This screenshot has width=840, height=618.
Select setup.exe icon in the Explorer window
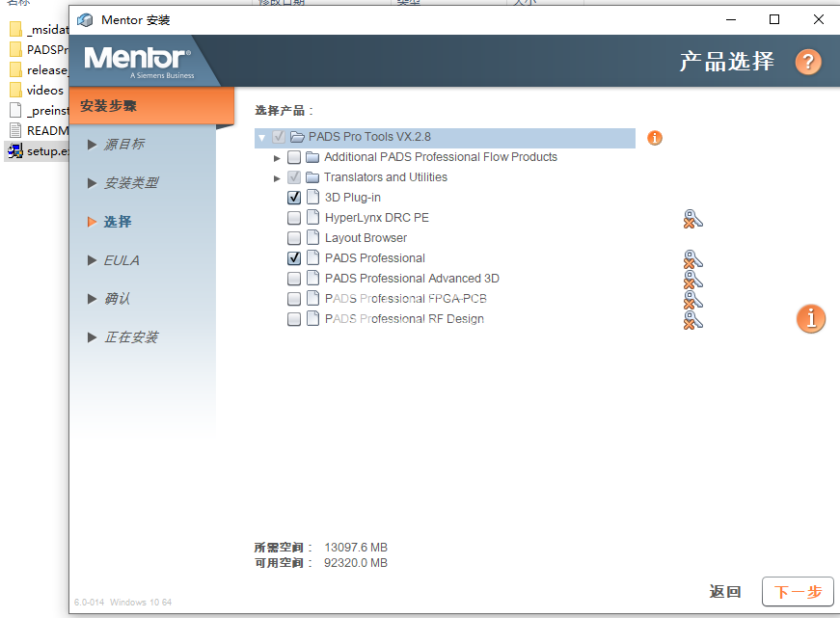tap(15, 151)
